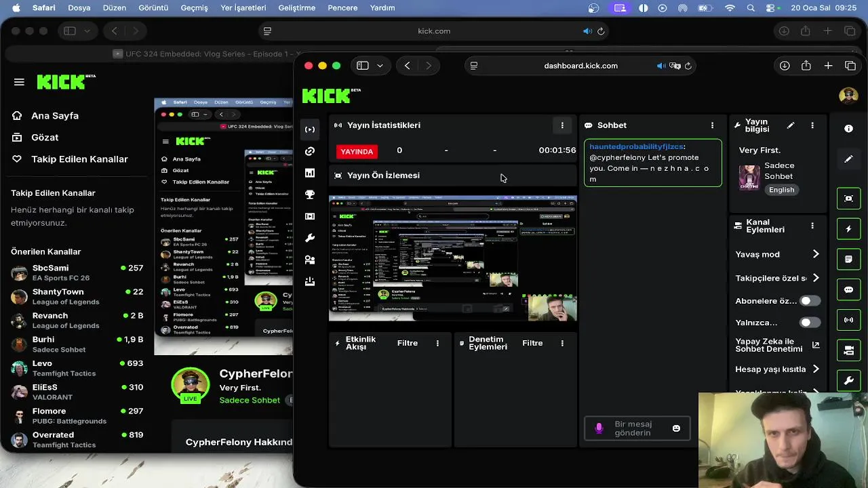Toggle channel actions widget icon on right rail
This screenshot has width=868, height=488.
(848, 350)
